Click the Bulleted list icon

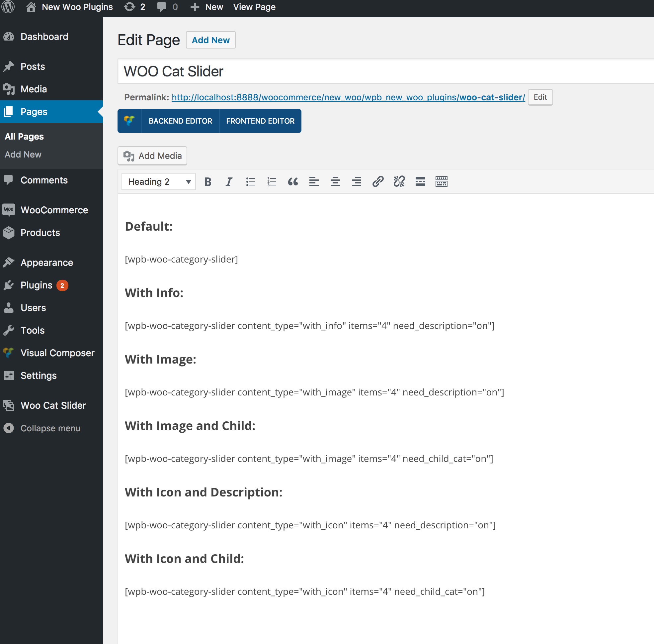pyautogui.click(x=250, y=182)
